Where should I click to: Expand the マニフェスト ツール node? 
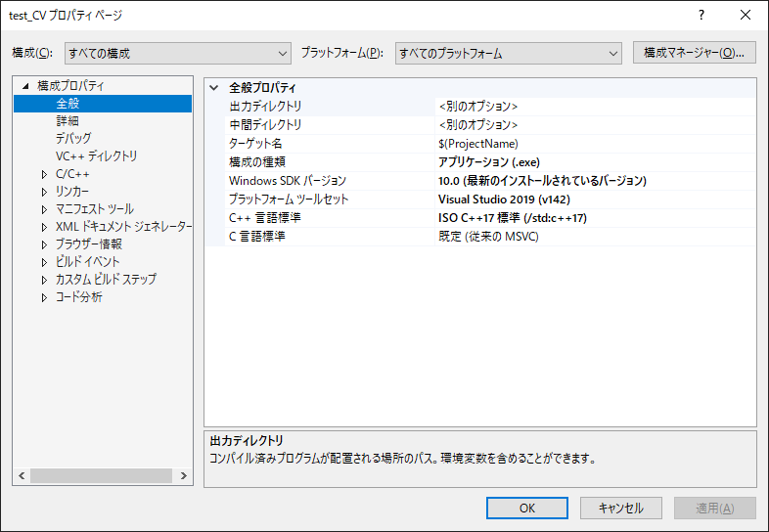(44, 209)
